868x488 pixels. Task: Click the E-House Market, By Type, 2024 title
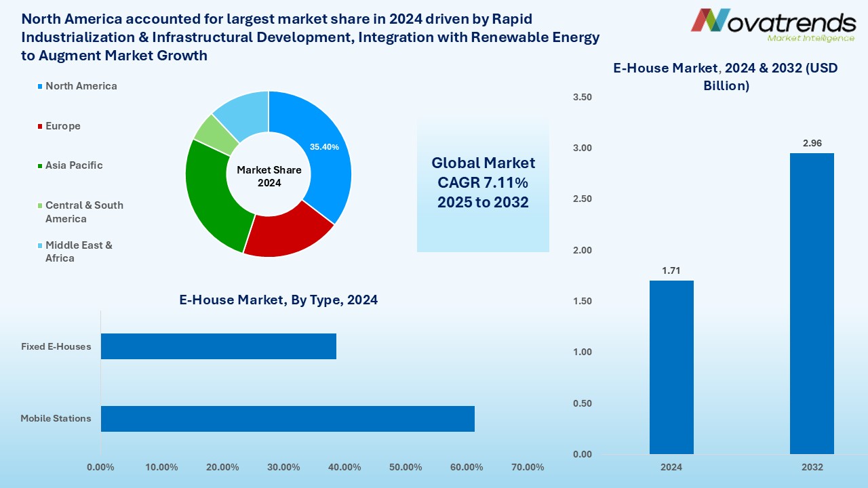(x=278, y=300)
